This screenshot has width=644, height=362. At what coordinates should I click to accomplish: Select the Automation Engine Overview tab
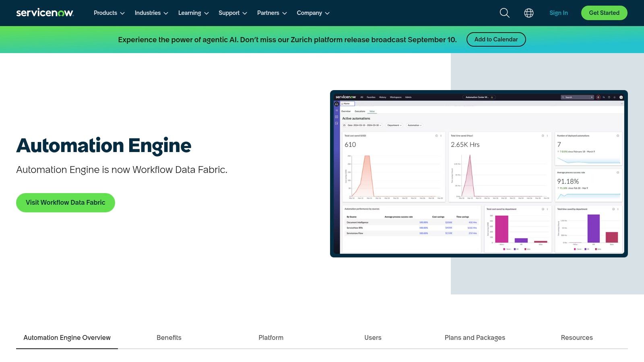pyautogui.click(x=67, y=338)
